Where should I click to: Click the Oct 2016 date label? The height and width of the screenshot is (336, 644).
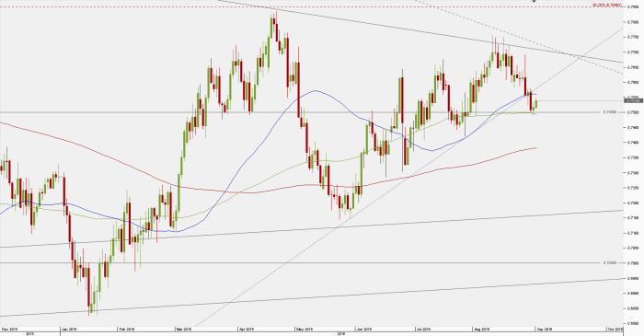(615, 329)
